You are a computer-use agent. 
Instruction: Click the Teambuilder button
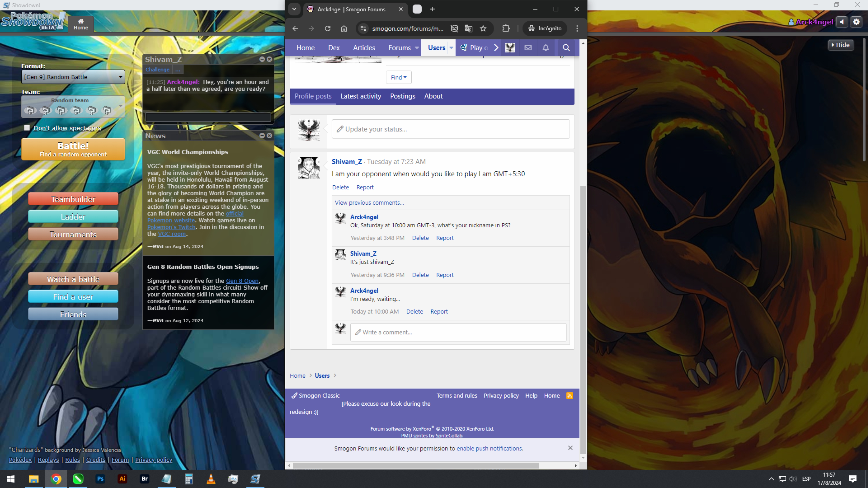point(73,199)
